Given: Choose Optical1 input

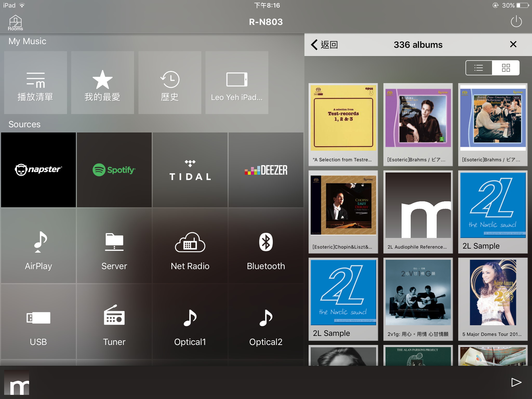Looking at the screenshot, I should click(x=190, y=322).
